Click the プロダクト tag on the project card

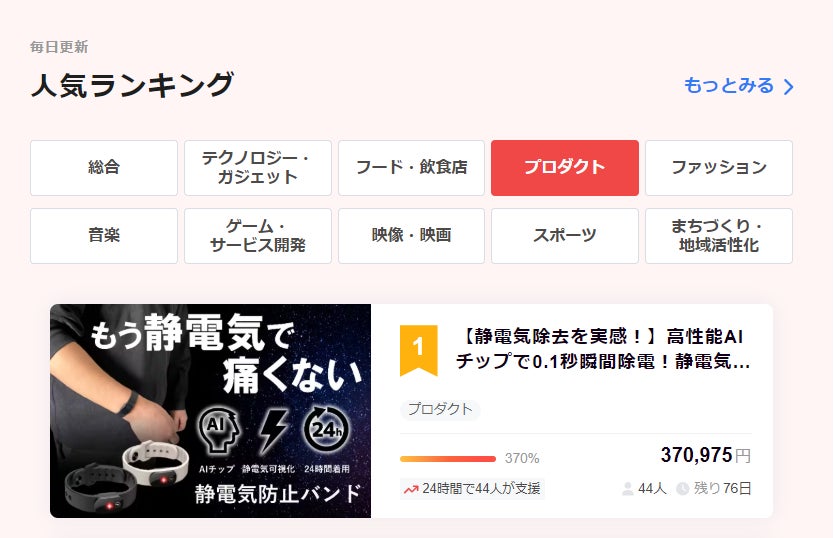tap(440, 410)
